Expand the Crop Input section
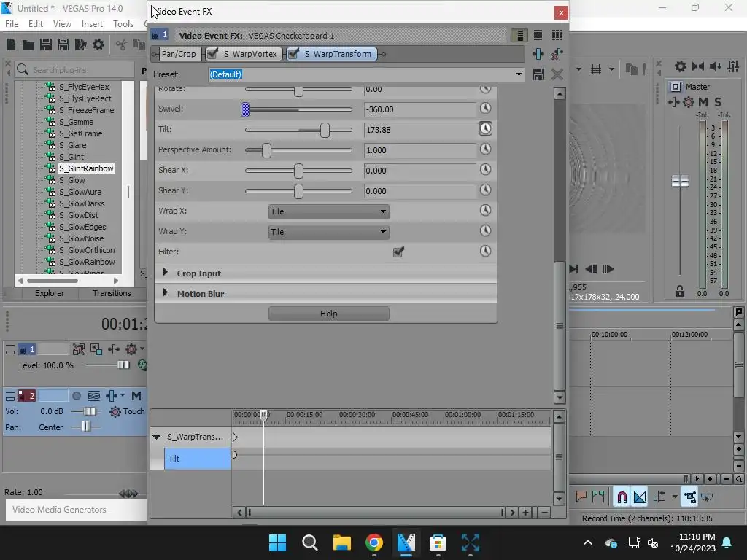The width and height of the screenshot is (747, 560). tap(166, 273)
